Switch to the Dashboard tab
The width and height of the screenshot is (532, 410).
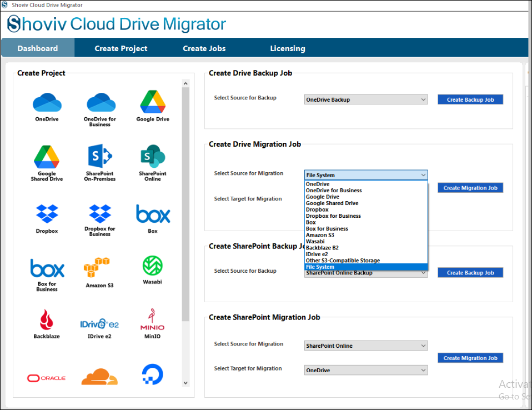coord(38,48)
